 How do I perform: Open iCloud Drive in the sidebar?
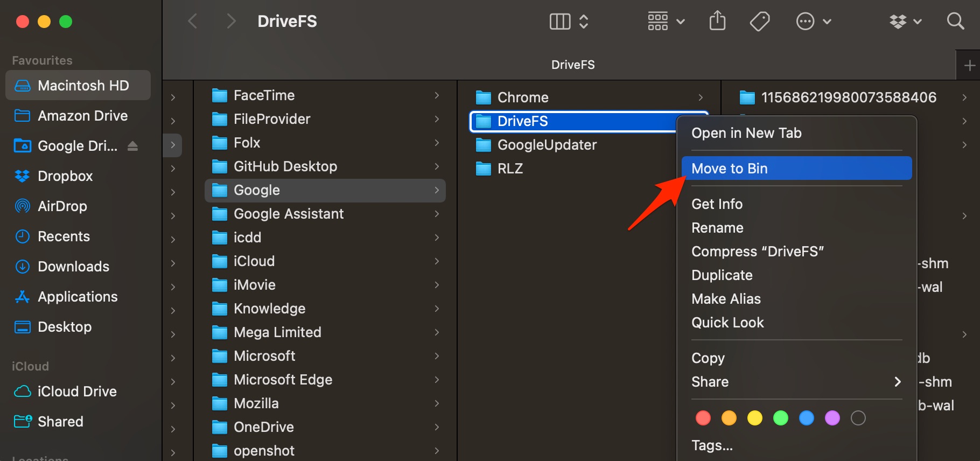[78, 392]
